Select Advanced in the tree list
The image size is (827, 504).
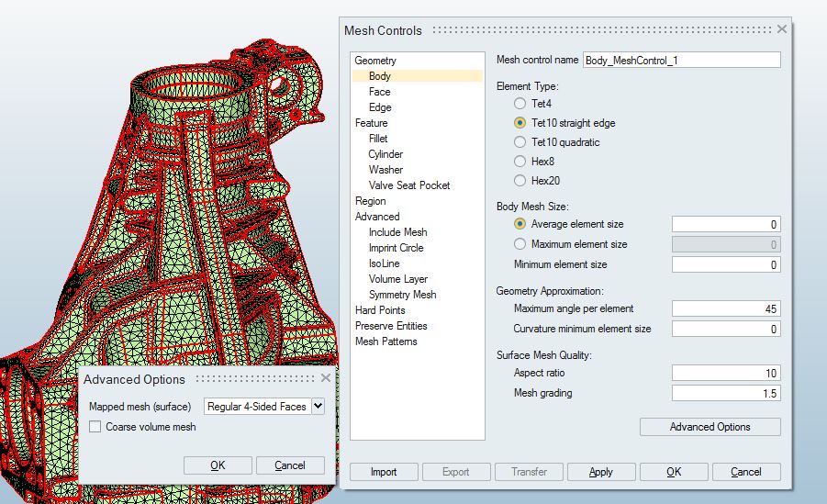(377, 217)
